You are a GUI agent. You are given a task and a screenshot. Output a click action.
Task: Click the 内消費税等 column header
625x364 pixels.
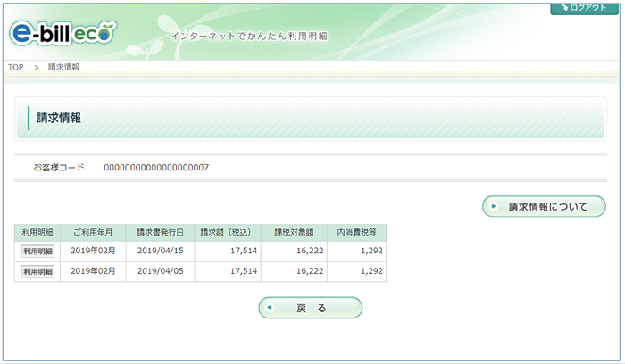[x=356, y=233]
